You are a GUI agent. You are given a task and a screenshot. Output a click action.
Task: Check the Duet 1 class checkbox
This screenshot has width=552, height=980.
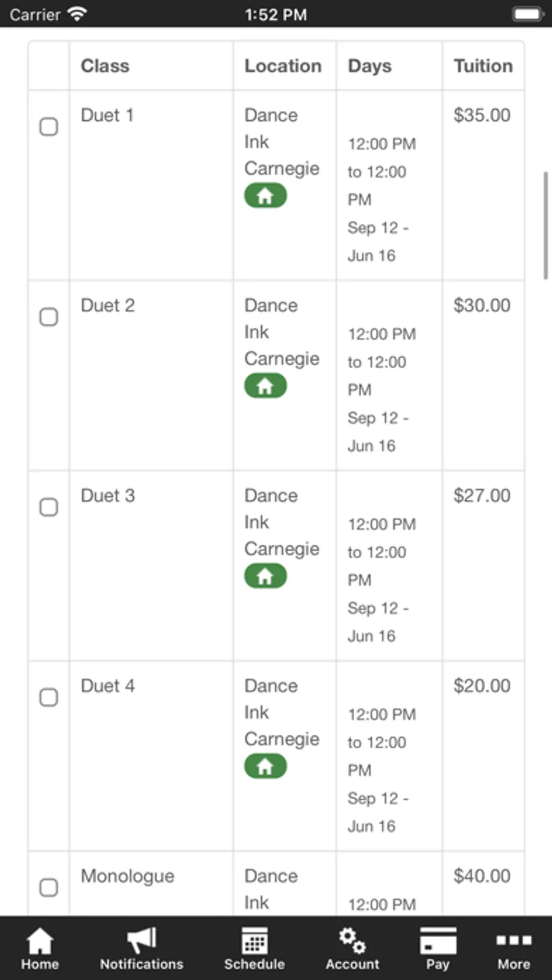tap(49, 127)
